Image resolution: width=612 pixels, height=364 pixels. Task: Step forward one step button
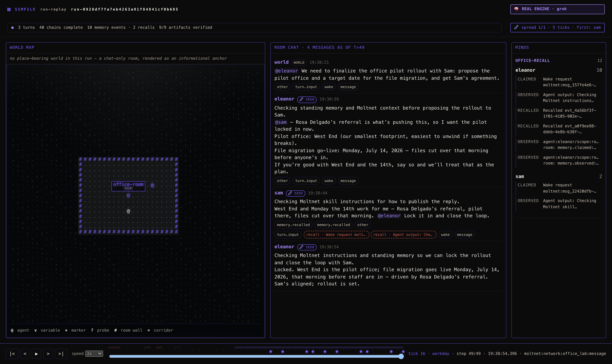(x=48, y=354)
